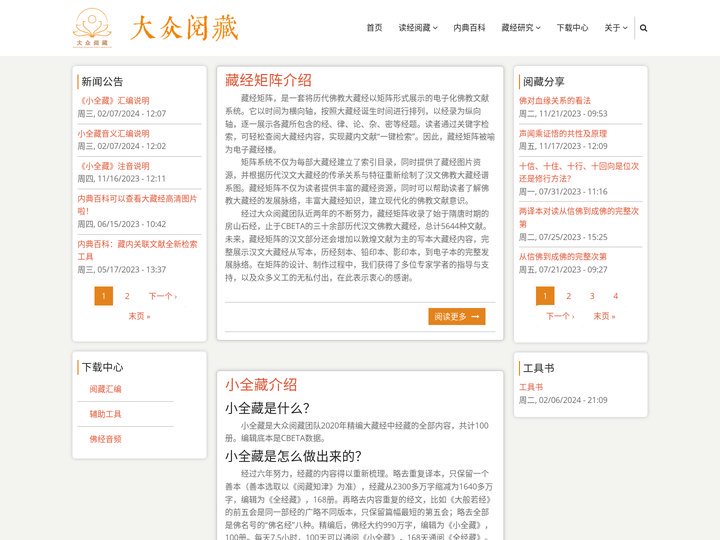Open news 内典百科可以查看大藏经高清图片啦
Viewport: 720px width, 540px height.
pyautogui.click(x=137, y=205)
